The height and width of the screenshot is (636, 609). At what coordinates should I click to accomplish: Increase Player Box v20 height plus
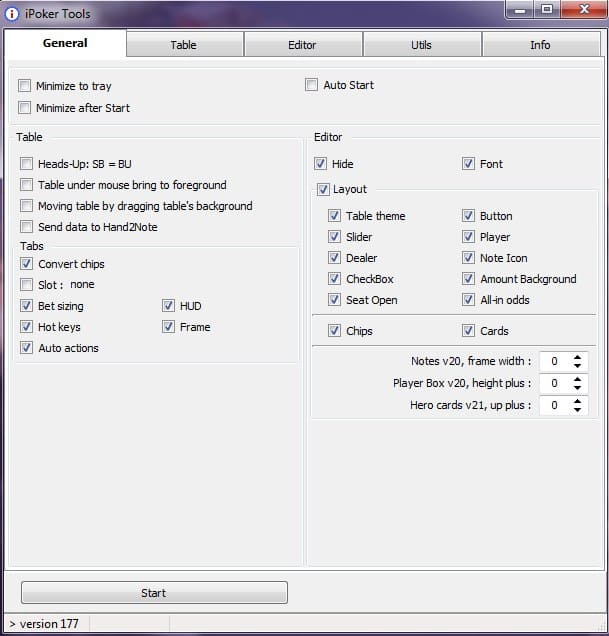(x=577, y=379)
